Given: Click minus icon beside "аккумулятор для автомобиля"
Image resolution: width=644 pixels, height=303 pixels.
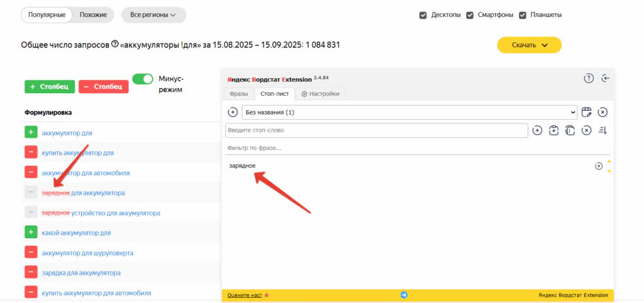Looking at the screenshot, I should coord(31,172).
